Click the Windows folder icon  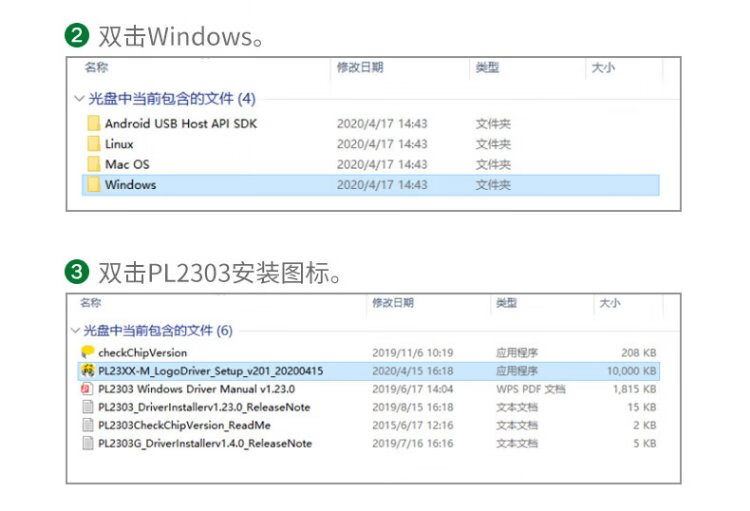point(93,185)
